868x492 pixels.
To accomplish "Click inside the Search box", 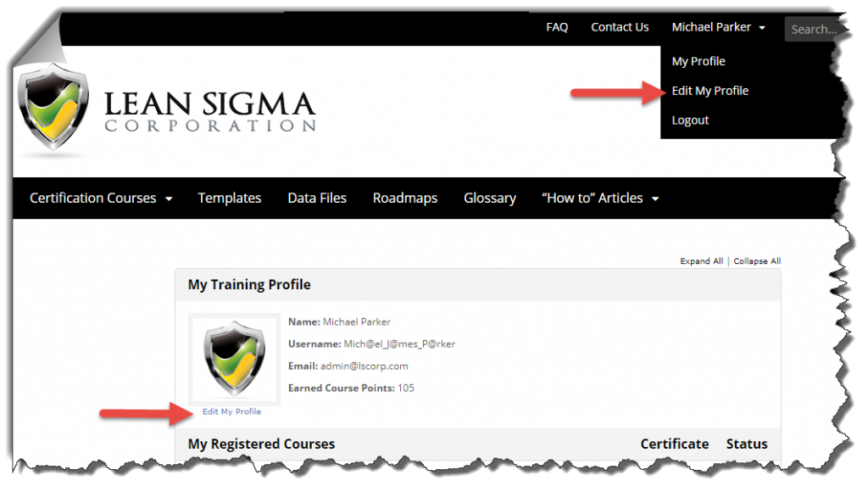I will tap(814, 29).
